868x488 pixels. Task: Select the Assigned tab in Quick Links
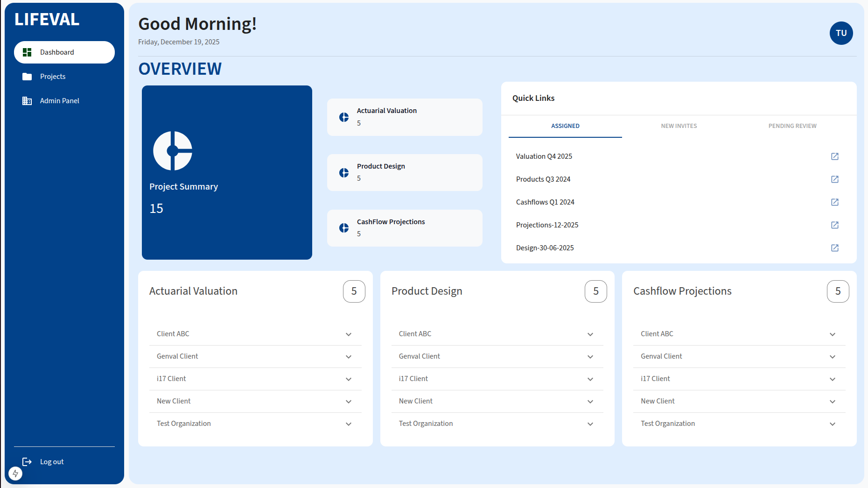click(565, 126)
